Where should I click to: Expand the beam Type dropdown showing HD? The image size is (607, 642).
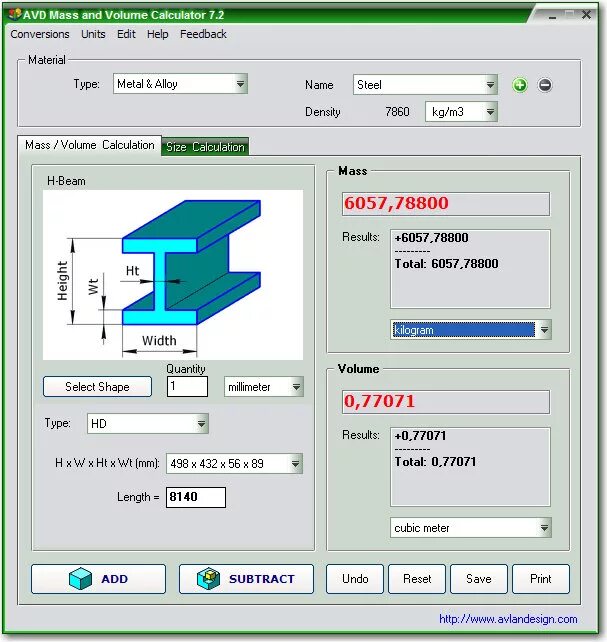(148, 423)
